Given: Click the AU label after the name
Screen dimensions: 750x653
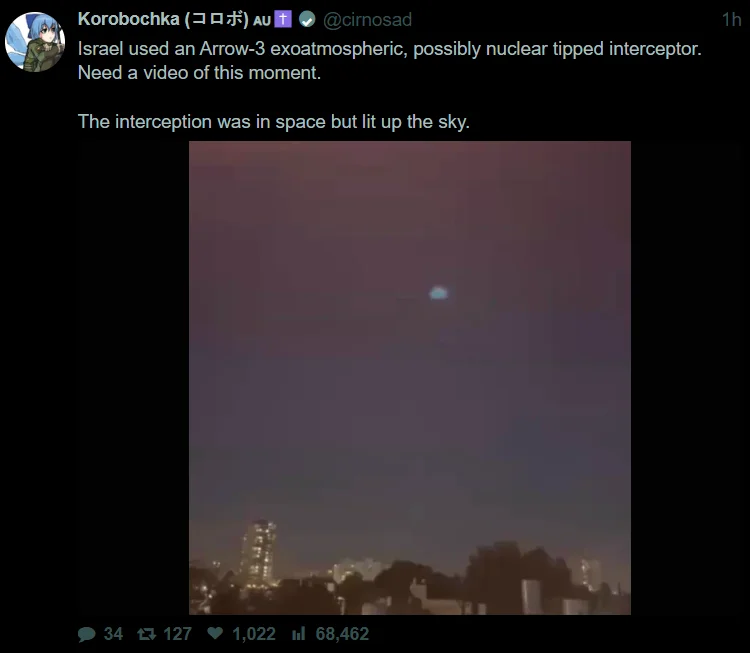Looking at the screenshot, I should tap(262, 21).
